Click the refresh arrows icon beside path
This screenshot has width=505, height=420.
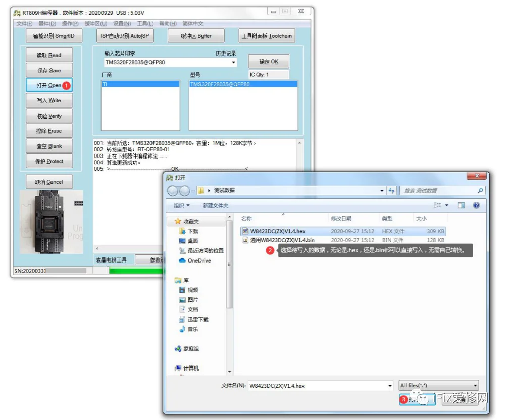(x=391, y=190)
